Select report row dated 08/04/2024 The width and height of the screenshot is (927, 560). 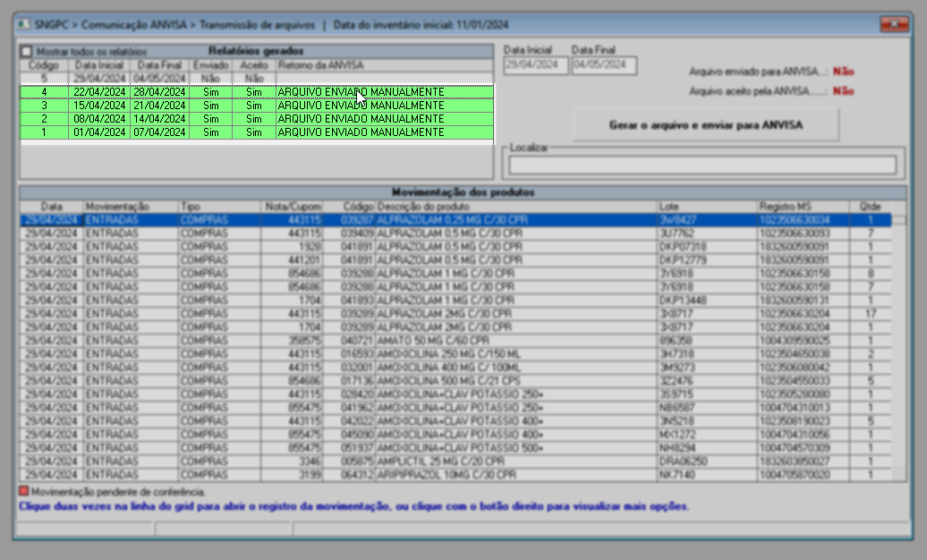click(x=257, y=119)
